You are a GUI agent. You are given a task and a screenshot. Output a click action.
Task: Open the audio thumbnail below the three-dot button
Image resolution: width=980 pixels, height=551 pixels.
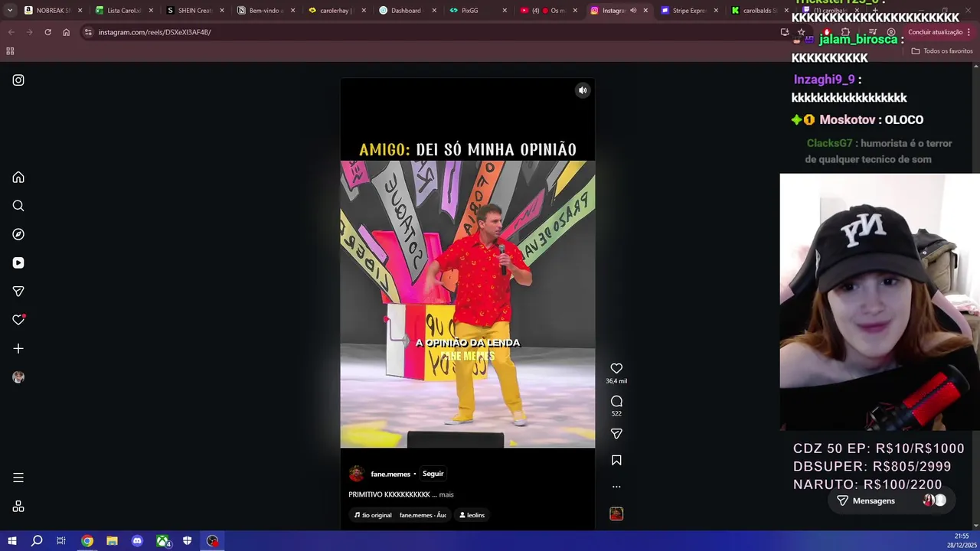pos(616,514)
